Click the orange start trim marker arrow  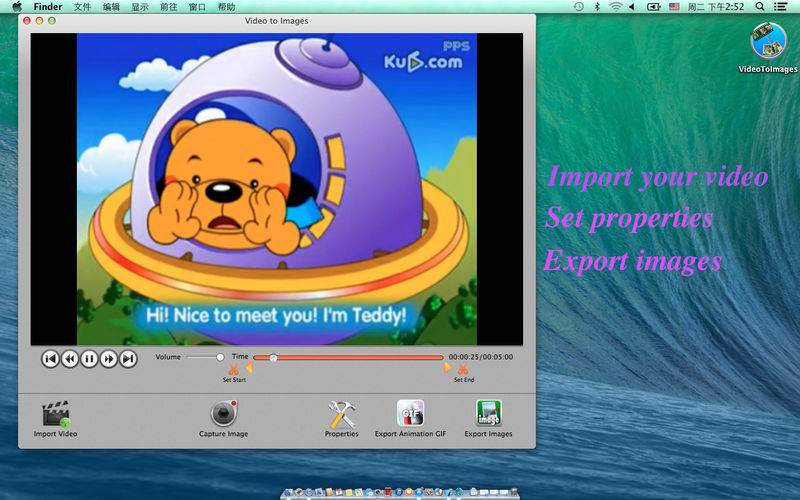coord(249,367)
